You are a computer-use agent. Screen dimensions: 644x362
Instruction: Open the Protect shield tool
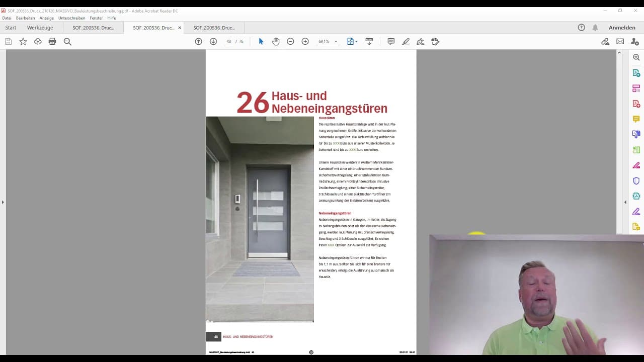click(636, 180)
